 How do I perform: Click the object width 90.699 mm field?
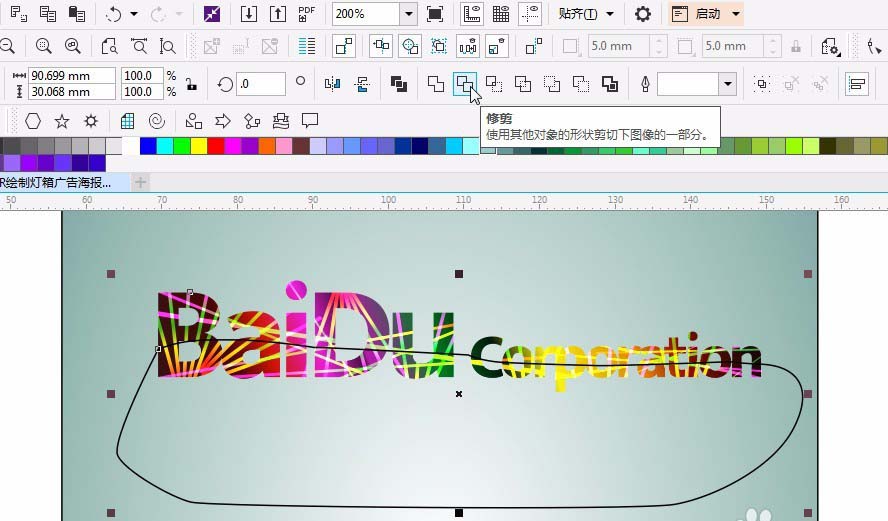coord(72,76)
